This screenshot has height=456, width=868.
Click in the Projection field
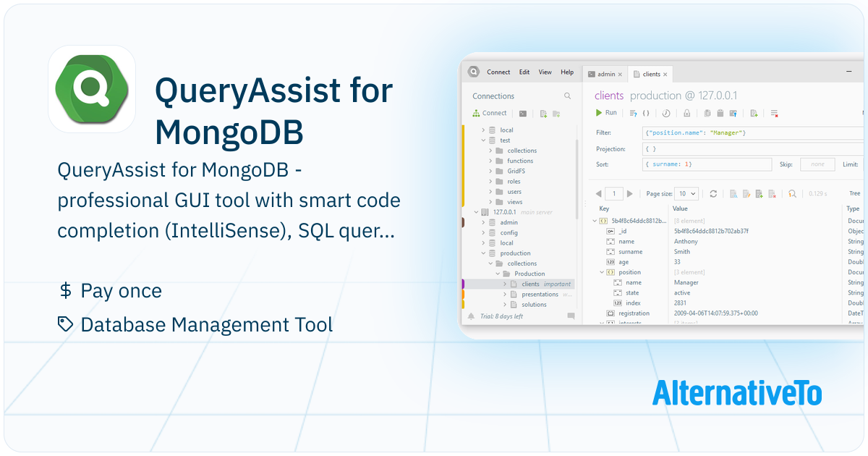pos(752,149)
